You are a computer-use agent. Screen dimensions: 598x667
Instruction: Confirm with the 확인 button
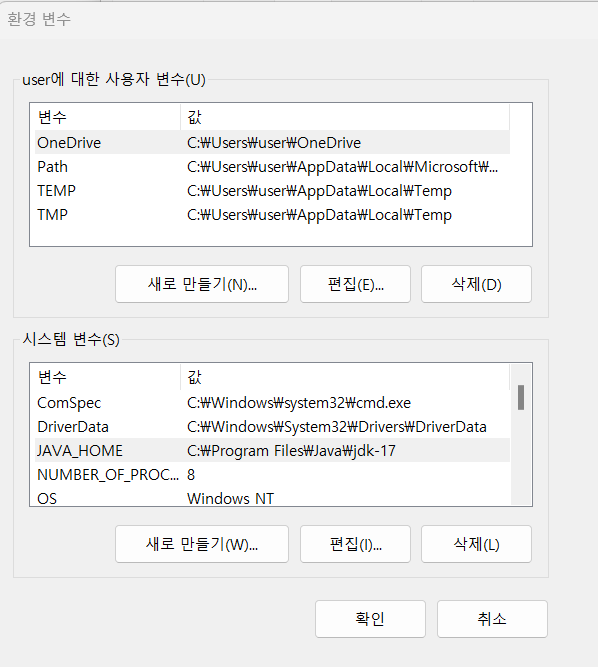click(370, 619)
